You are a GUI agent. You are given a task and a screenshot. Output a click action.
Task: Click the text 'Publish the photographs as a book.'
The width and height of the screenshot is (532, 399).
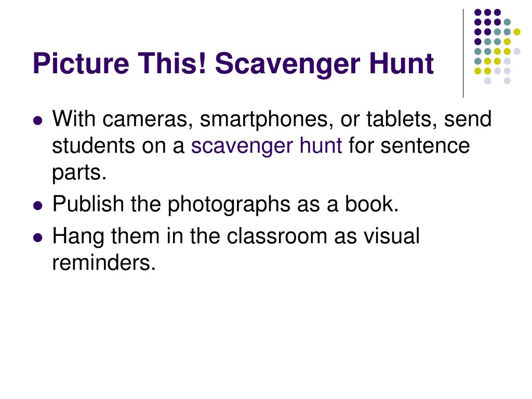click(225, 205)
